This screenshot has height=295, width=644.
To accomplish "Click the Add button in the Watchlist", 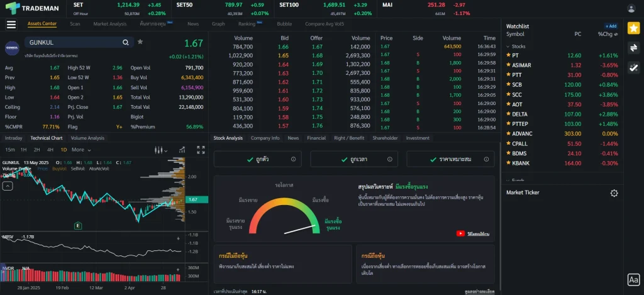I will click(x=611, y=26).
